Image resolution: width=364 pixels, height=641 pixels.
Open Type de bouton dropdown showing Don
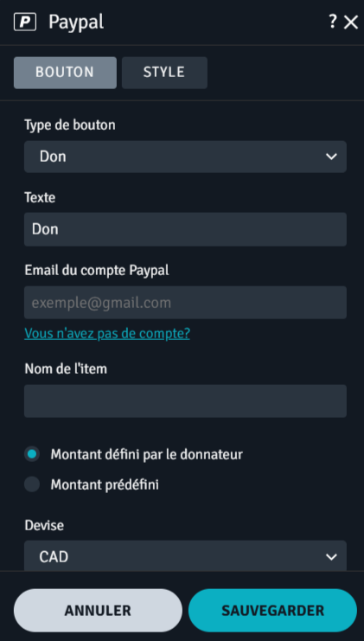(x=186, y=157)
